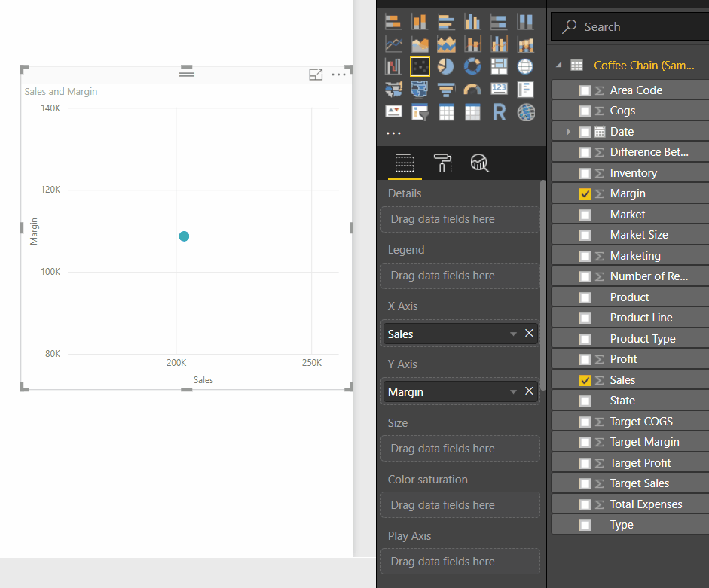709x588 pixels.
Task: Select the matrix visual
Action: pos(472,111)
